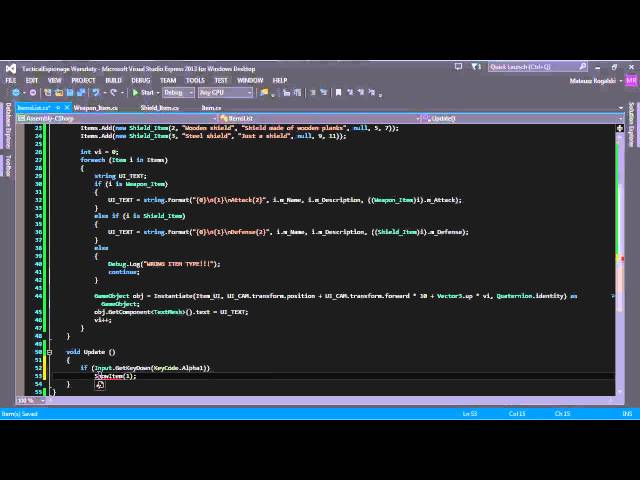Click the vertical editor scrollbar
Viewport: 640px width, 480px height.
coord(620,261)
